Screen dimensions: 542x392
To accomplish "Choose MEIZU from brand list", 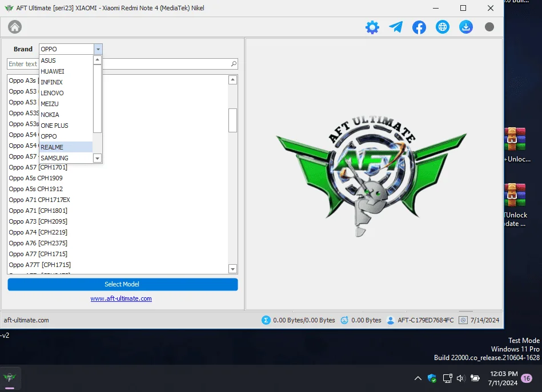I will (66, 104).
